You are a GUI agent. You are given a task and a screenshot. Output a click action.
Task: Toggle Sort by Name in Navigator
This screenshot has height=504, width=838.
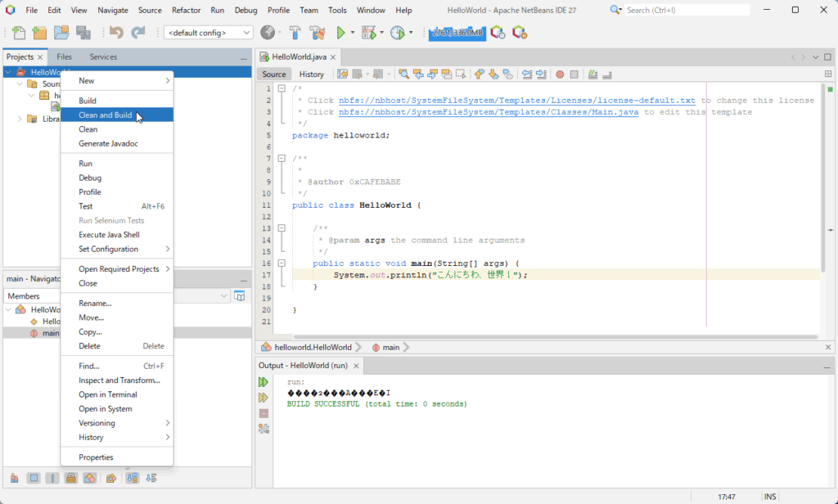click(x=132, y=478)
